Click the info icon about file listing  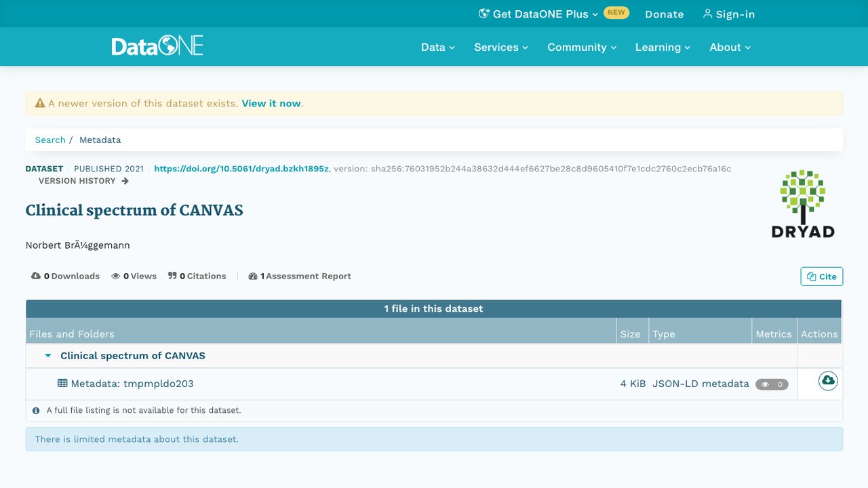(x=36, y=410)
